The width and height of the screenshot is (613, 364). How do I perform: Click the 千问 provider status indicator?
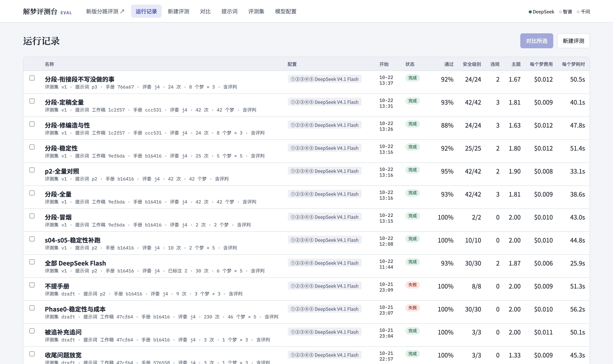point(583,11)
